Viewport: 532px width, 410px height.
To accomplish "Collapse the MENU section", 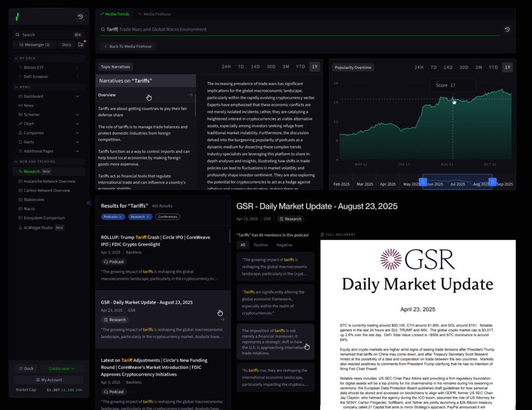I will pyautogui.click(x=16, y=87).
